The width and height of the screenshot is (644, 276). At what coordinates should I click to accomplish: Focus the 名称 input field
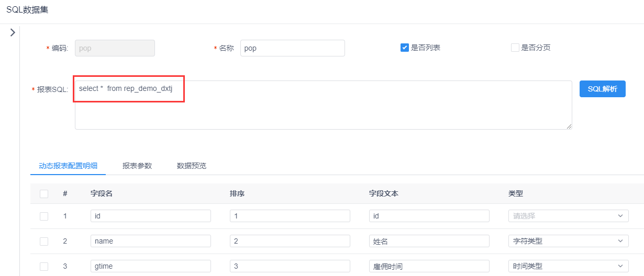(293, 48)
